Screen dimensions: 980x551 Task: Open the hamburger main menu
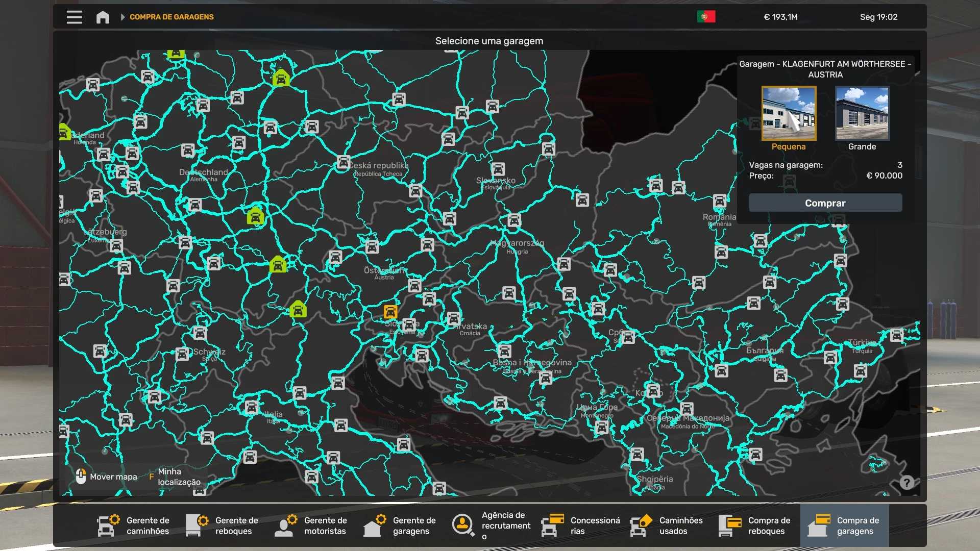(74, 17)
